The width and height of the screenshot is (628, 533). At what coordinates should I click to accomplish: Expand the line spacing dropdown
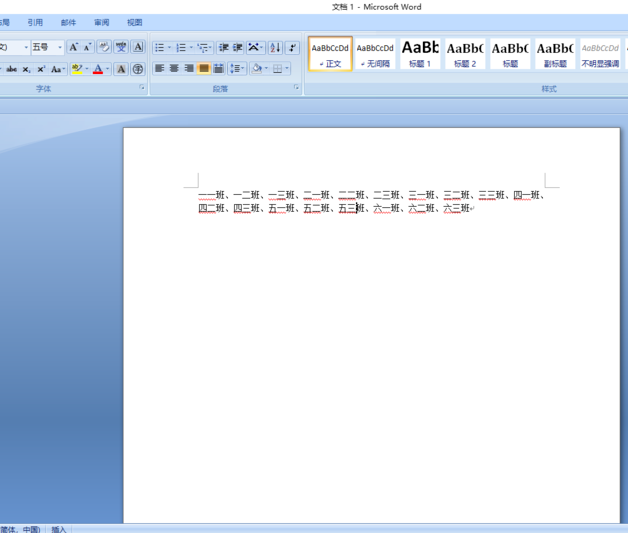tap(243, 68)
